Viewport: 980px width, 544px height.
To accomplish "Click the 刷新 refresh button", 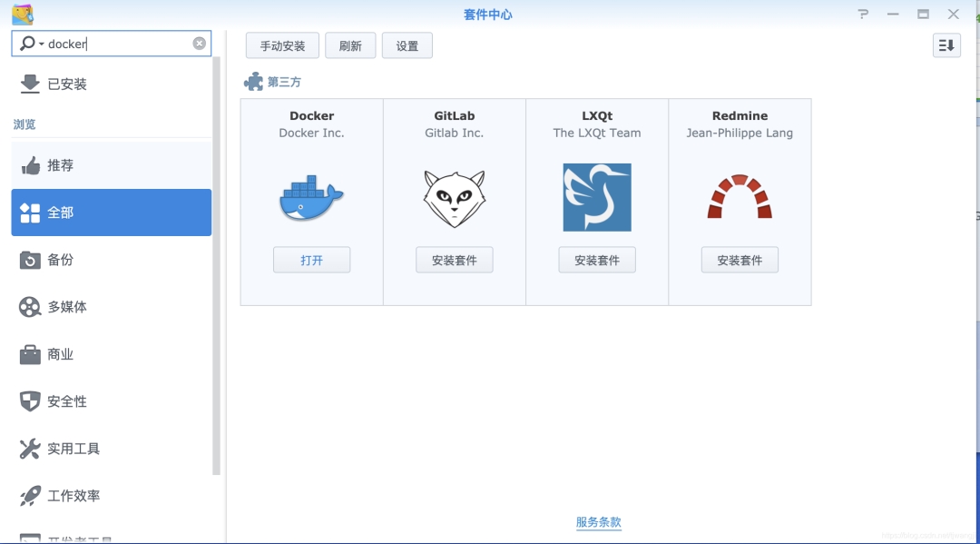I will 350,45.
